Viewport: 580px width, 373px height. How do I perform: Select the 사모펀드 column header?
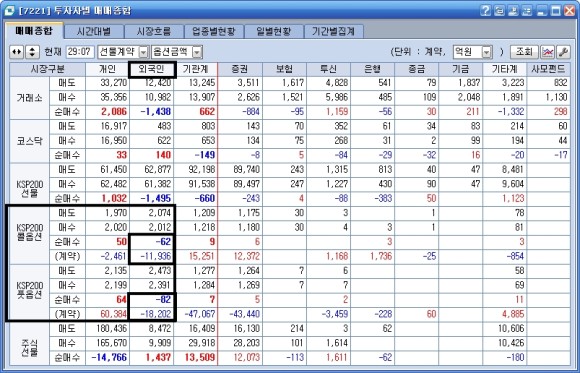pyautogui.click(x=549, y=69)
